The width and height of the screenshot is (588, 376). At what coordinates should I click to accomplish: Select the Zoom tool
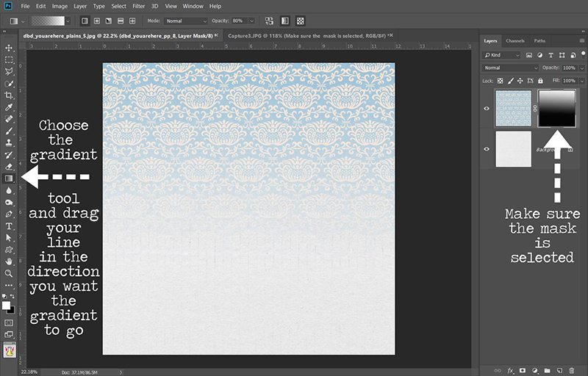click(x=10, y=272)
